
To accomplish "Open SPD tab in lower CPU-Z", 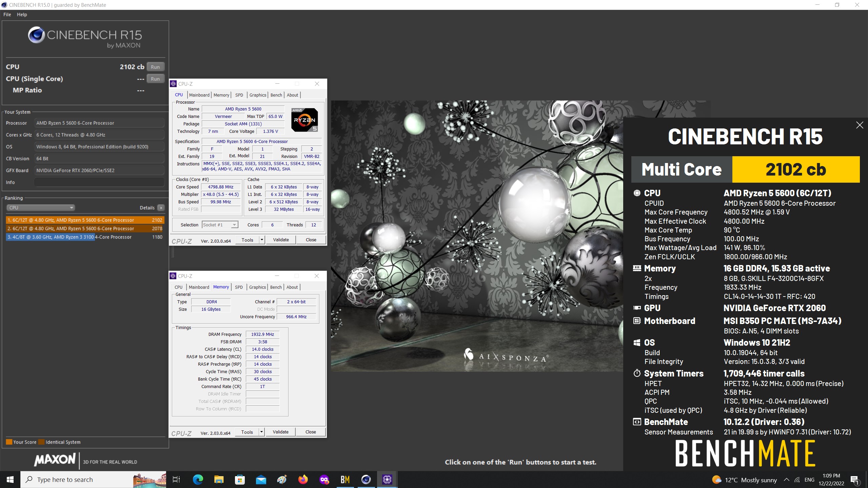I will click(x=239, y=287).
